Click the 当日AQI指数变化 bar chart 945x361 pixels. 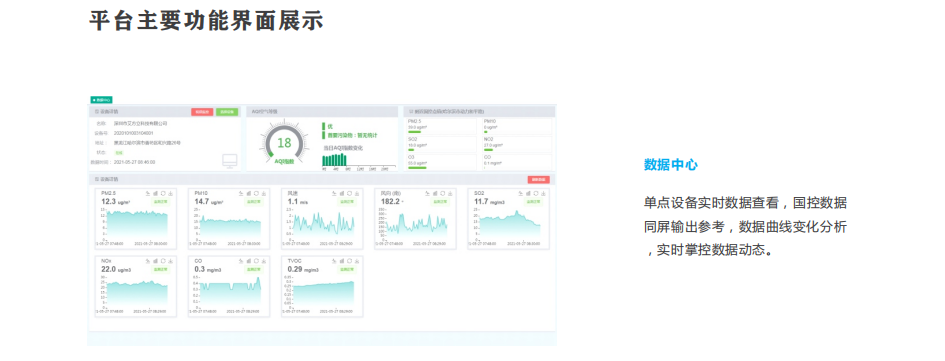(x=359, y=162)
